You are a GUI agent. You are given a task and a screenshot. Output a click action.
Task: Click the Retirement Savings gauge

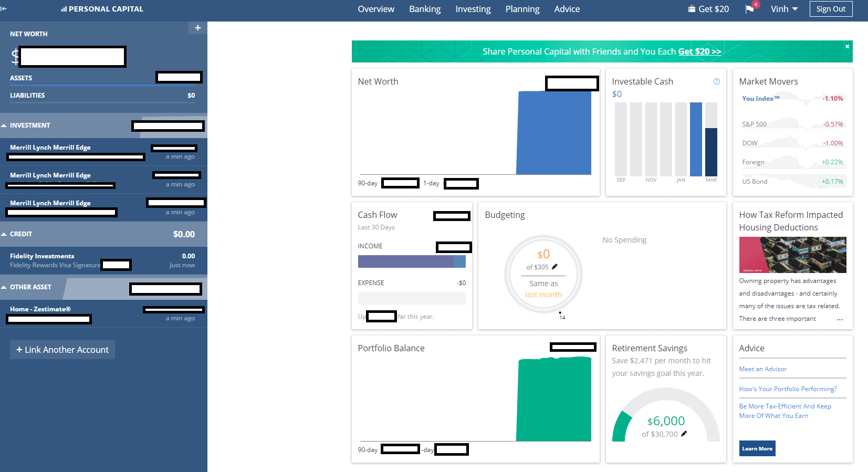coord(666,415)
